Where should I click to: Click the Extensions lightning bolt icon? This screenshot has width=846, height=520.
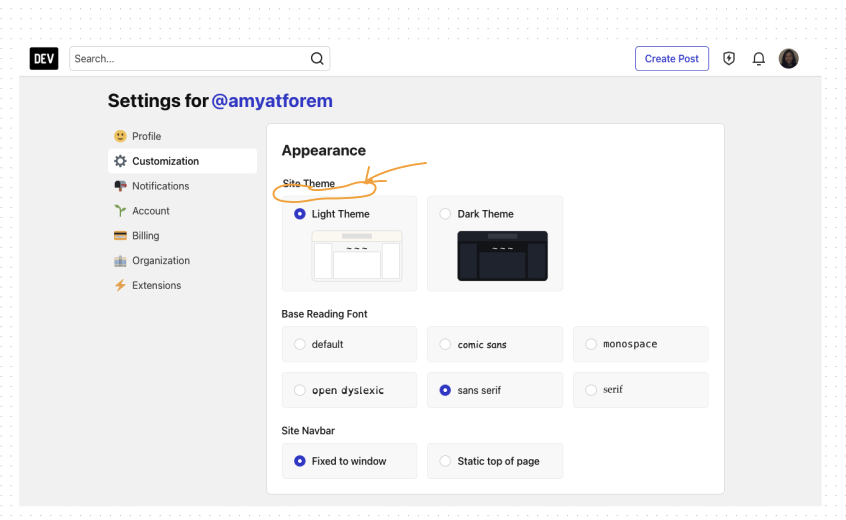tap(120, 285)
